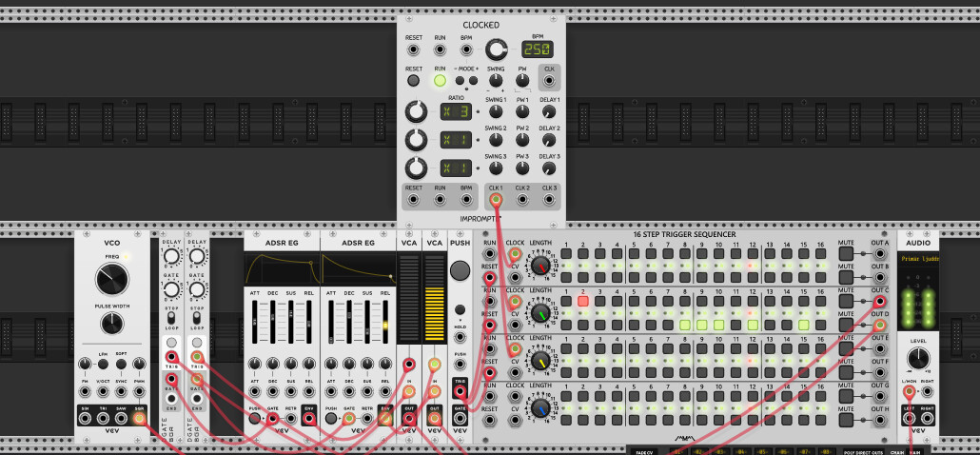Toggle the red lit step 2 button
Viewport: 980px width, 455px height.
click(582, 300)
